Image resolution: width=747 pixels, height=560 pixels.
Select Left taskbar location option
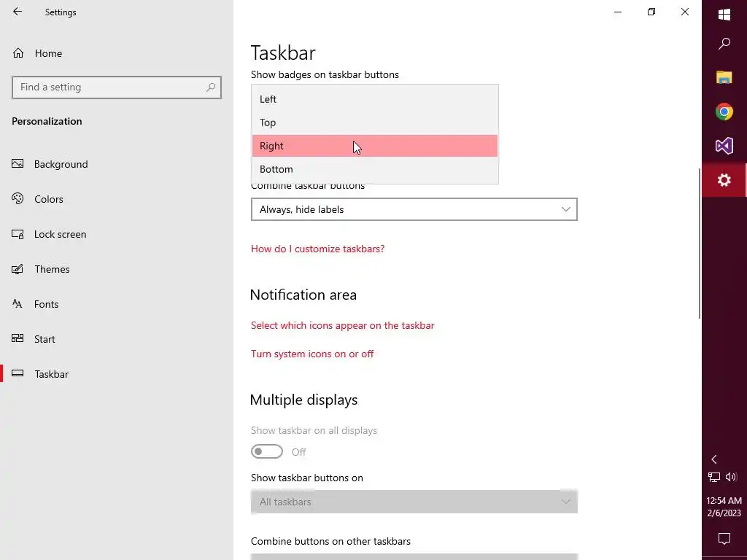[268, 99]
